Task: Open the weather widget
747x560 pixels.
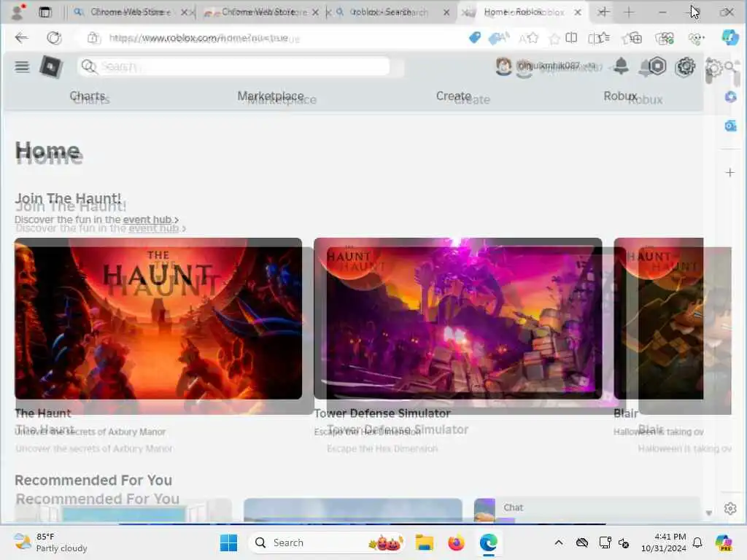Action: [x=50, y=542]
